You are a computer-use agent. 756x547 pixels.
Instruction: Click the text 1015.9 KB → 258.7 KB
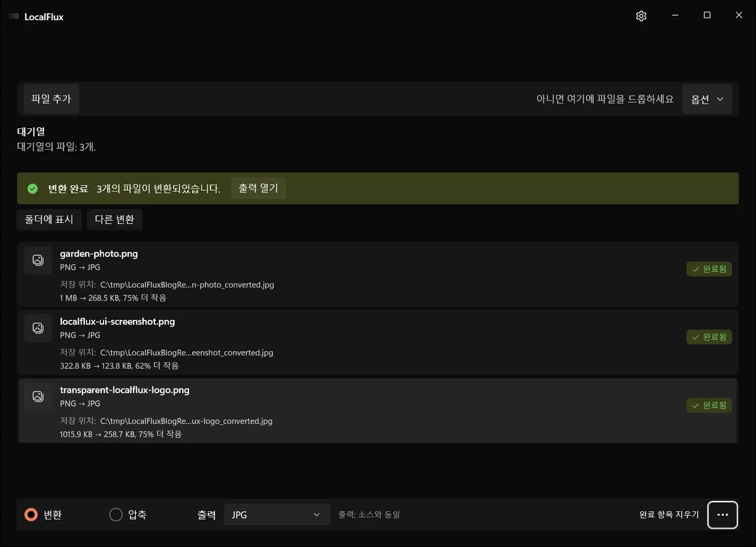(96, 434)
